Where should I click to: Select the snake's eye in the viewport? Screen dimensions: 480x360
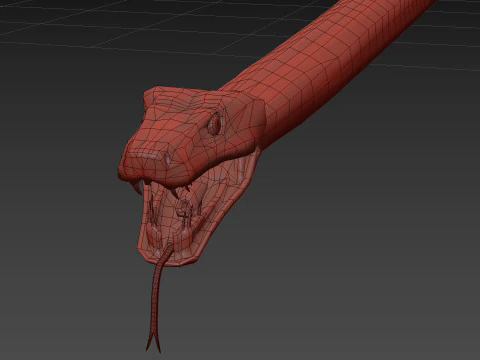(x=215, y=124)
